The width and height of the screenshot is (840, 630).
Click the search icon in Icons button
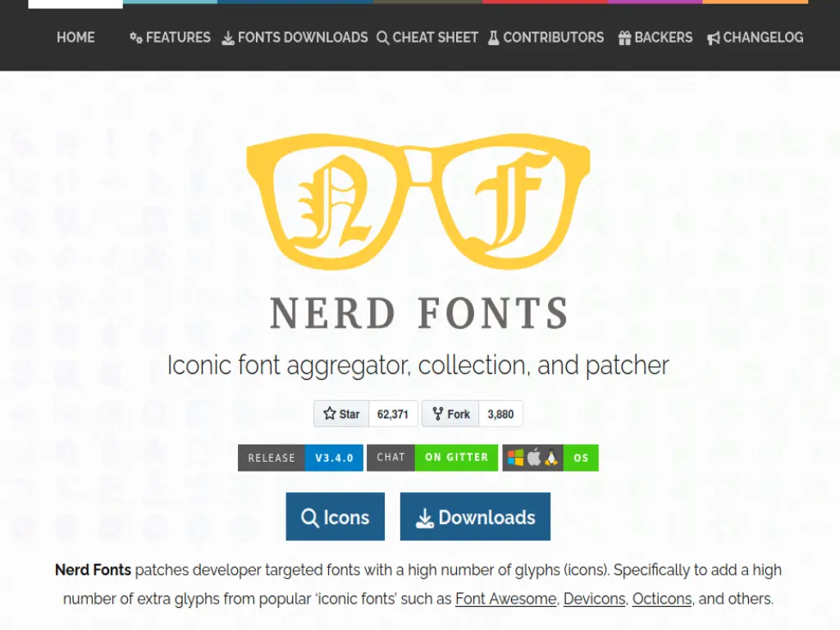[x=309, y=518]
